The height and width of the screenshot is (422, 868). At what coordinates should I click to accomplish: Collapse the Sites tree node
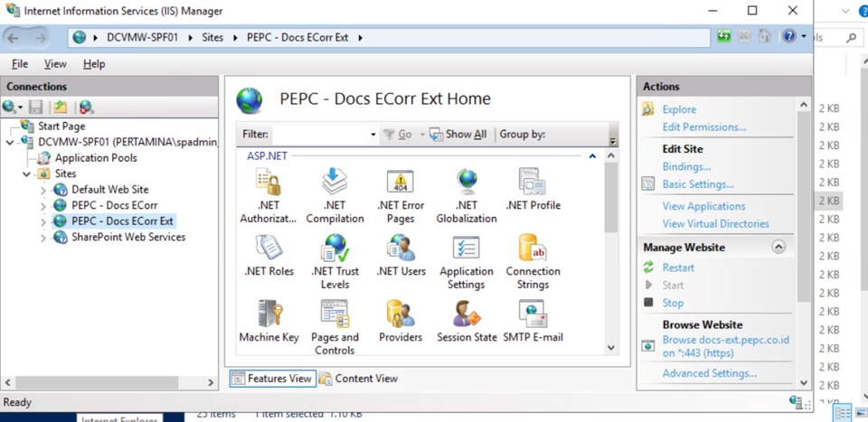point(26,173)
